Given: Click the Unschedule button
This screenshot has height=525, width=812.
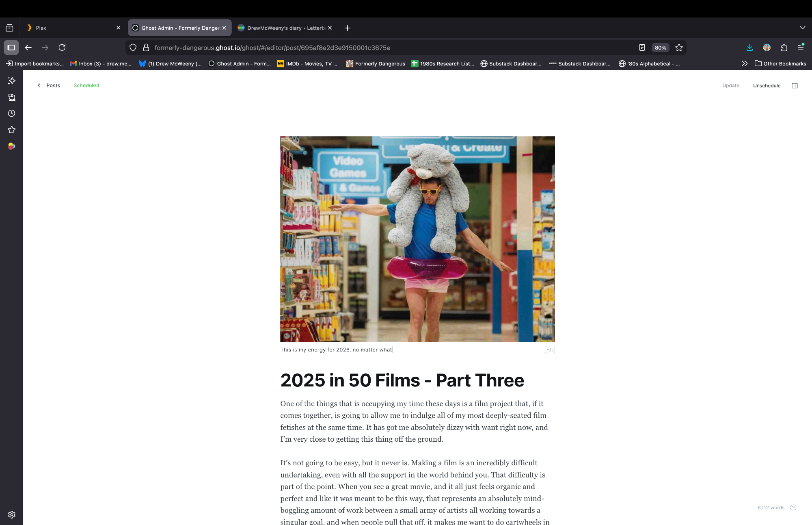Looking at the screenshot, I should 767,85.
